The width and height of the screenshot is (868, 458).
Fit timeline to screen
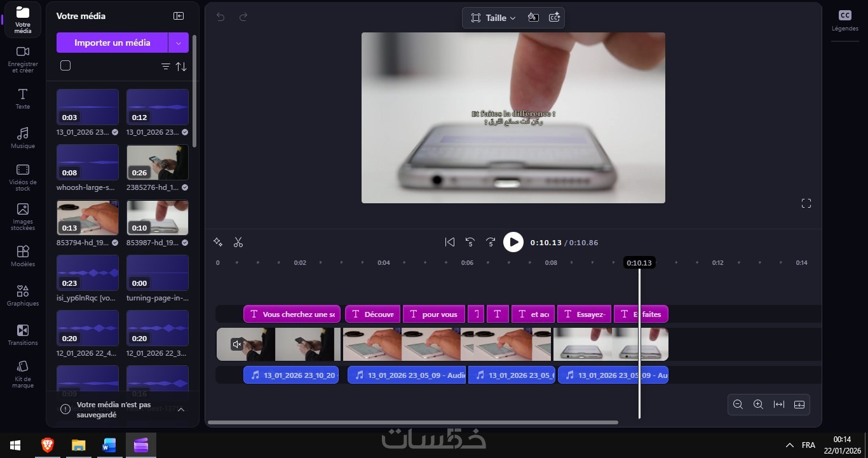(x=779, y=404)
